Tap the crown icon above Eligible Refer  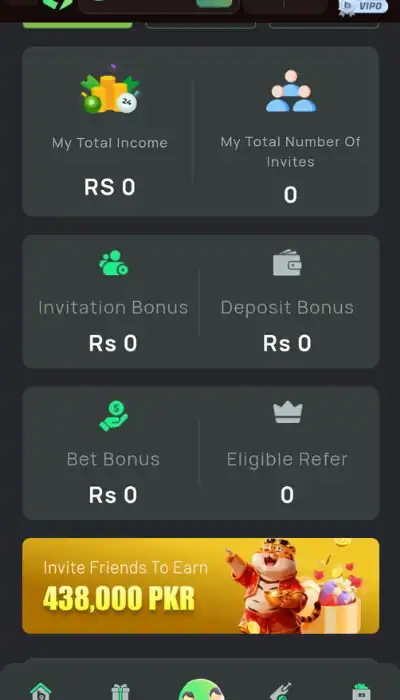pos(288,412)
